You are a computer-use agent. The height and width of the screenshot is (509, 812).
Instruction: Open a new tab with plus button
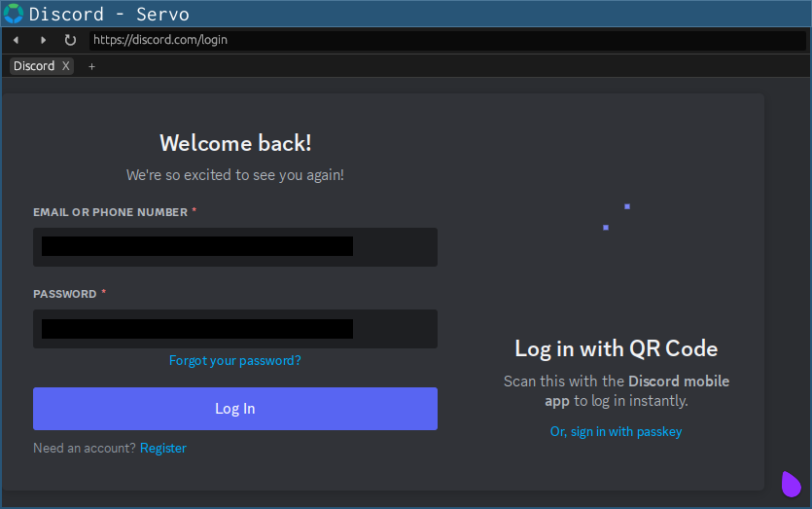point(92,66)
